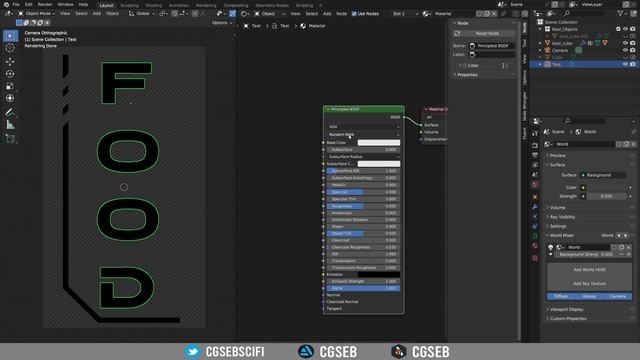Image resolution: width=640 pixels, height=360 pixels.
Task: Open the viewport Options popover
Action: tap(222, 23)
